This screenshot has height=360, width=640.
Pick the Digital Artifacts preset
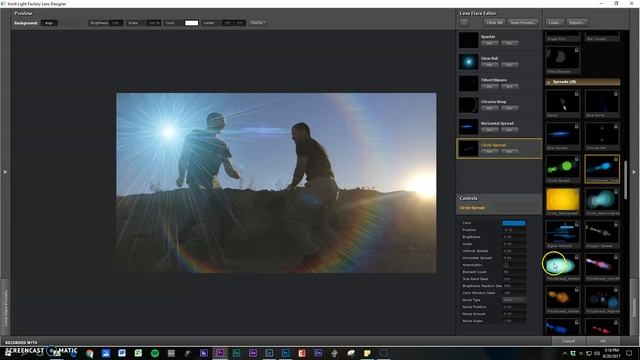(x=562, y=233)
